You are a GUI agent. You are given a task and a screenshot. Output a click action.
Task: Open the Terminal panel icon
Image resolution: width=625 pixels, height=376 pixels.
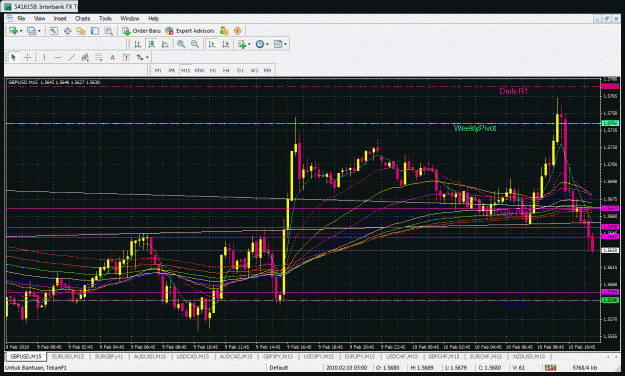(94, 31)
